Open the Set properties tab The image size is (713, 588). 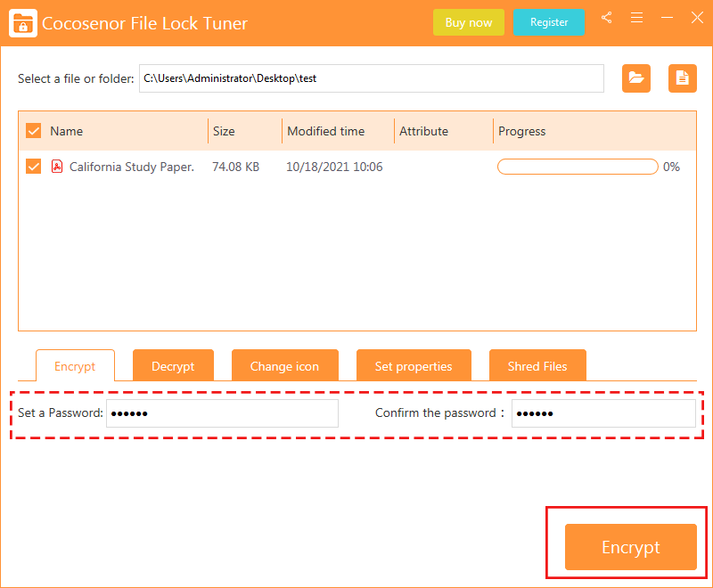click(414, 365)
